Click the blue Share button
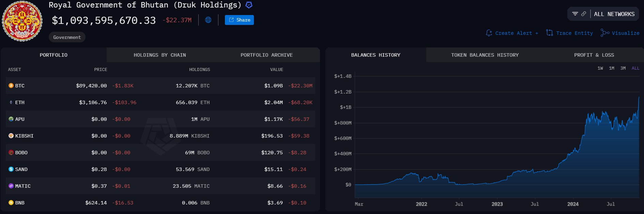This screenshot has height=214, width=644. click(x=239, y=20)
